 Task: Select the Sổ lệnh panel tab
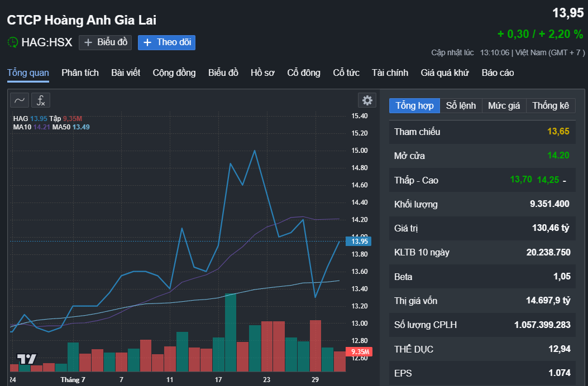coord(461,105)
